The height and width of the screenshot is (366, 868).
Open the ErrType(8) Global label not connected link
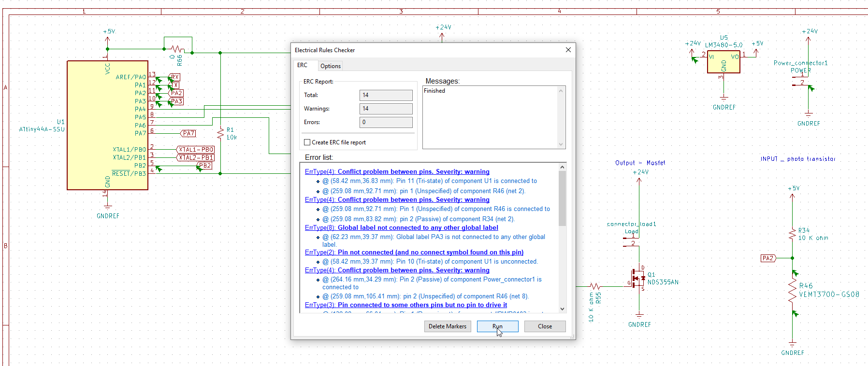[402, 228]
